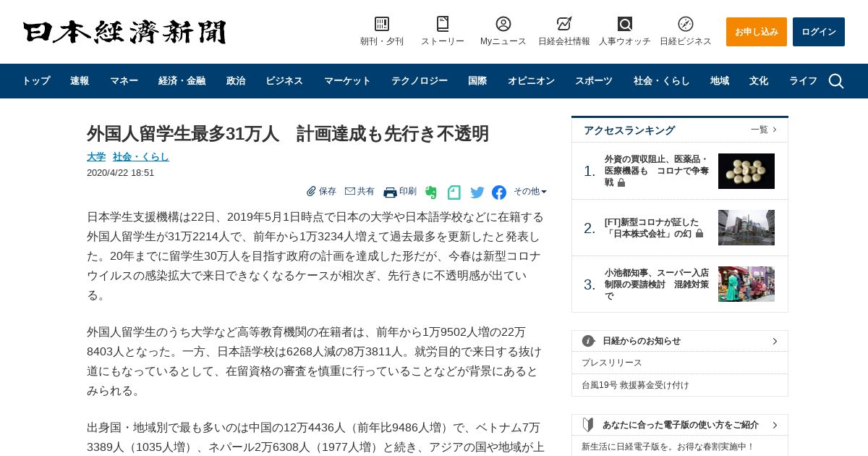The height and width of the screenshot is (456, 868).
Task: Open the アクセスランキング heading link
Action: point(629,130)
